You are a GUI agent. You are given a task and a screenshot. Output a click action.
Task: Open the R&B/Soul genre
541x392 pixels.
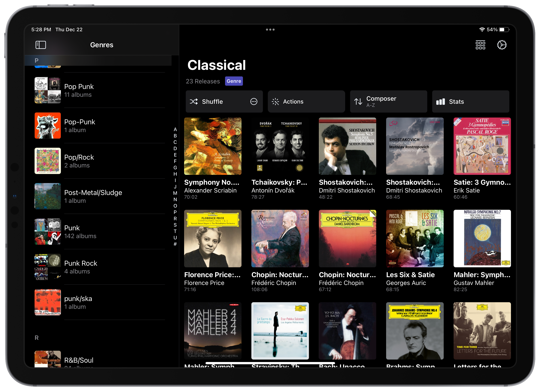pos(100,359)
